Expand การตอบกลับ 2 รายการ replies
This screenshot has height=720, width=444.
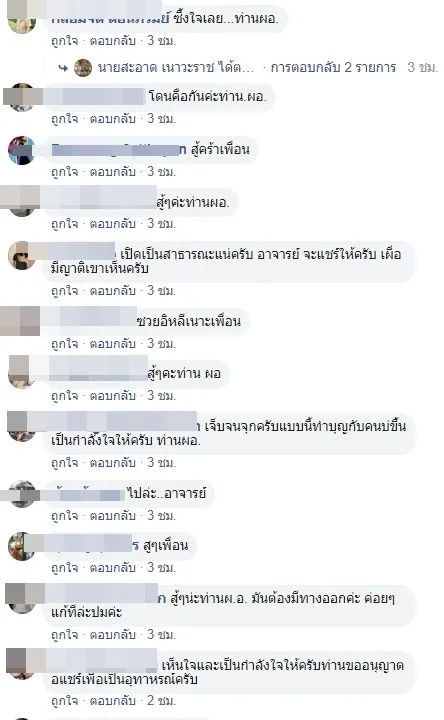tap(333, 68)
